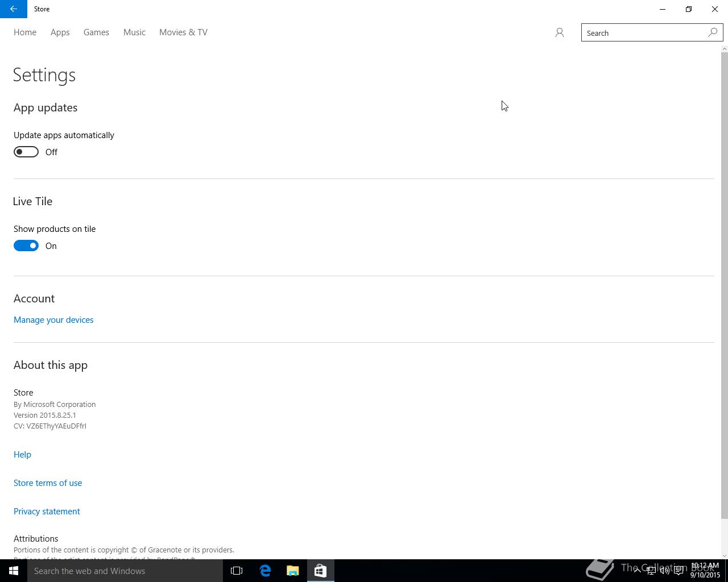728x582 pixels.
Task: Open the Action Center notifications icon
Action: pos(679,571)
